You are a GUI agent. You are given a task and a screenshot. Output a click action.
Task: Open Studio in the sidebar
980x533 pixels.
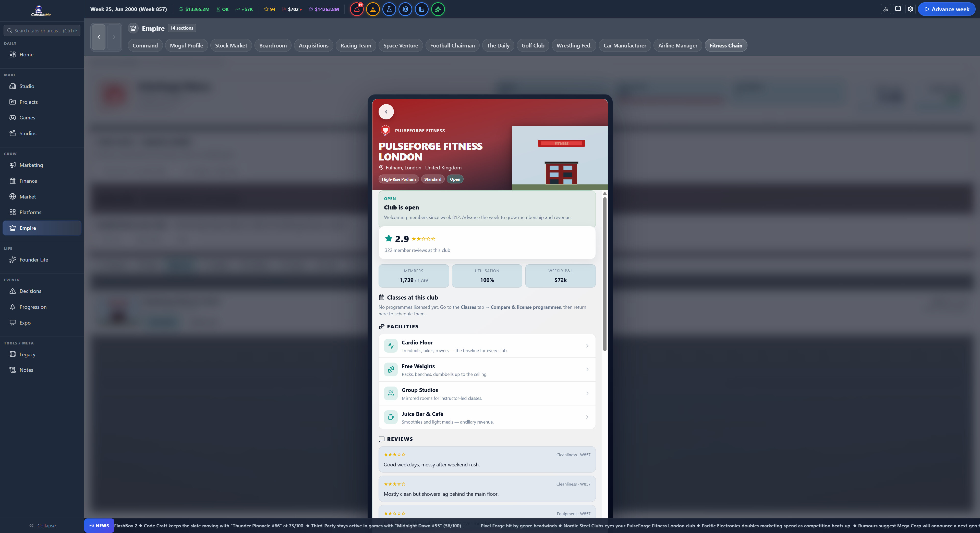pyautogui.click(x=42, y=86)
